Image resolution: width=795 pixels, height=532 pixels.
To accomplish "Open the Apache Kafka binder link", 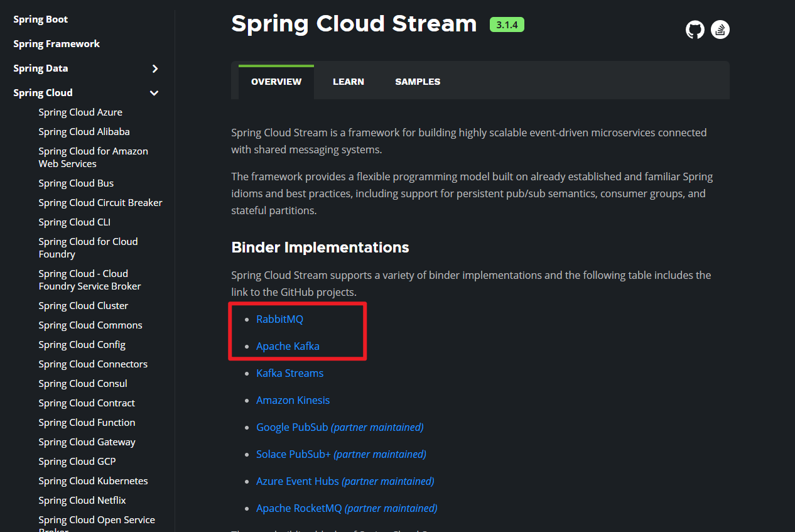I will point(288,346).
